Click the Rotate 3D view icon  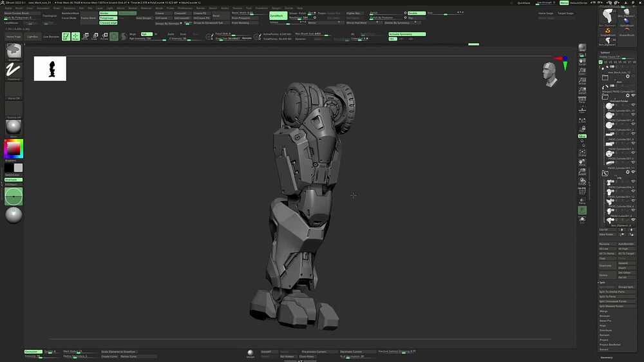pyautogui.click(x=582, y=181)
